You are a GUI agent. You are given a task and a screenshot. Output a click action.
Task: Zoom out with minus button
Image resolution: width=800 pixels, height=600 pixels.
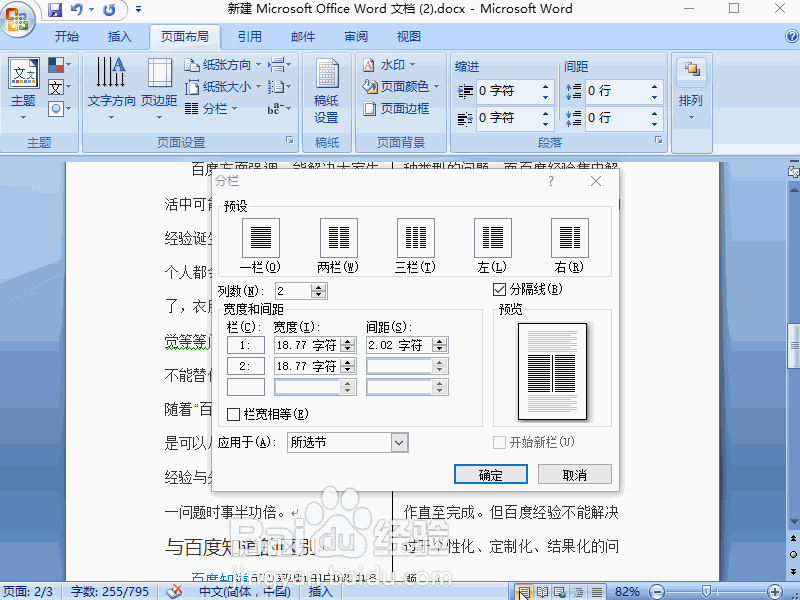657,592
